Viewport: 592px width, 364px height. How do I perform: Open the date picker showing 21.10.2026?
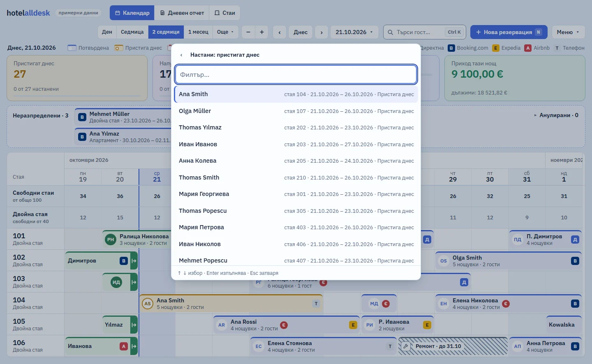[x=354, y=32]
